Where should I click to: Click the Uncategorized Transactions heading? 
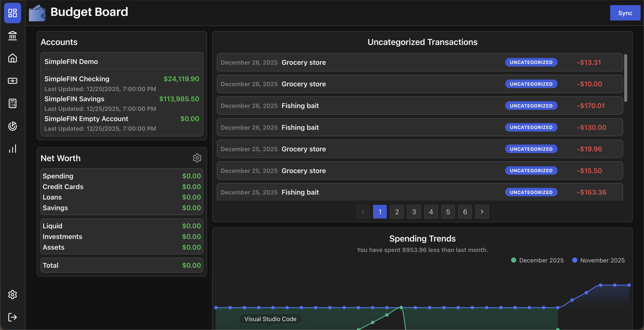tap(422, 42)
